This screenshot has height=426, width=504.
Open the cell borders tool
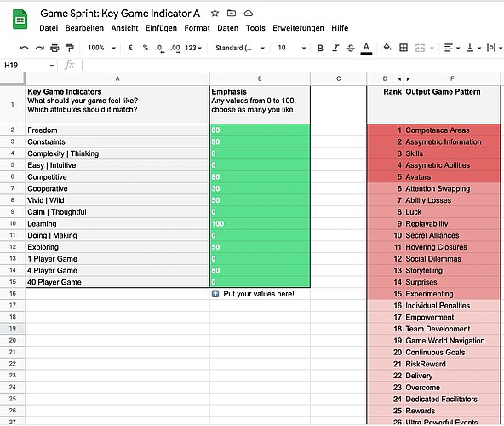404,48
